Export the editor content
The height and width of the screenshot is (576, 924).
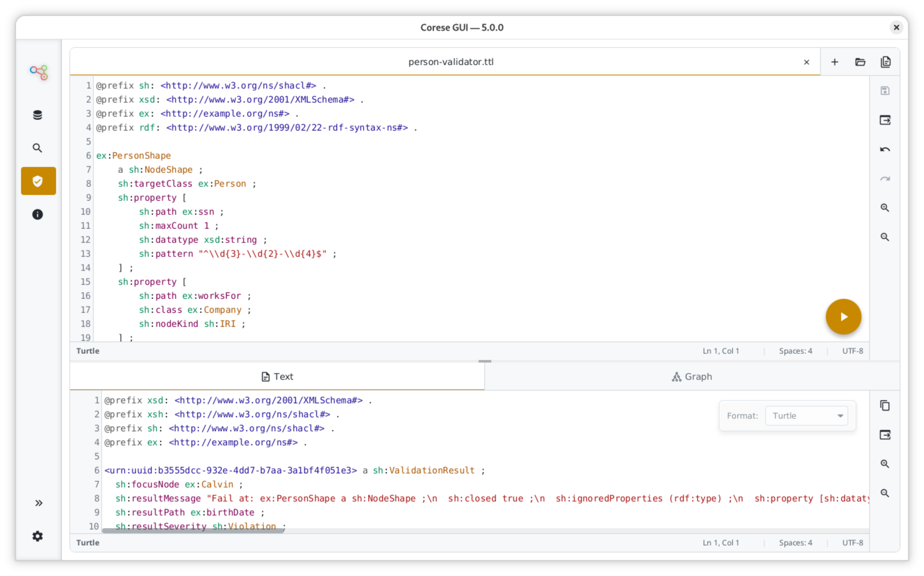(885, 120)
